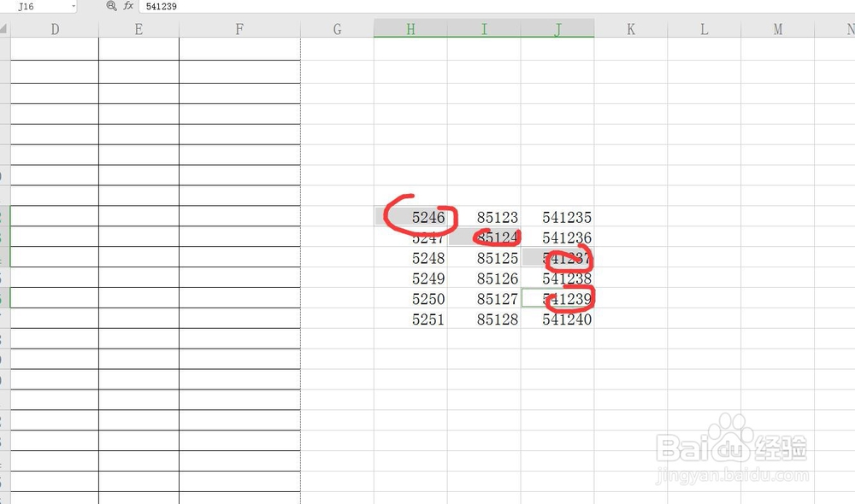This screenshot has height=504, width=855.
Task: Select column I header
Action: [x=484, y=29]
